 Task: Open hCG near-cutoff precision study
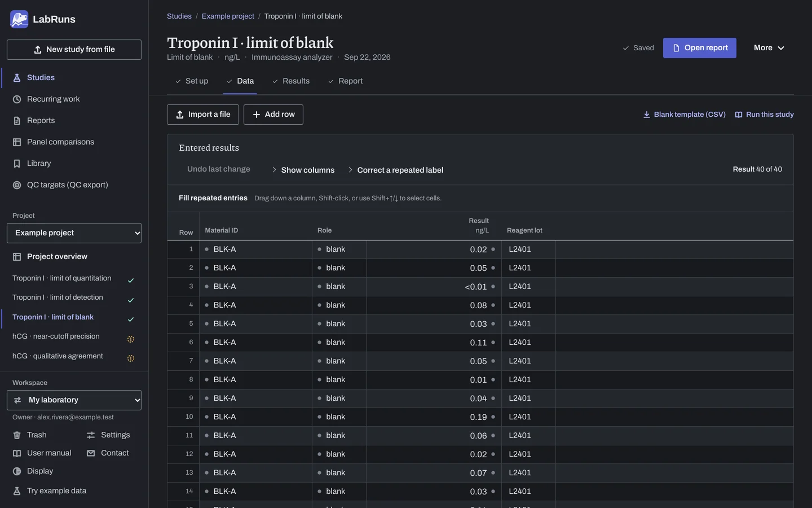(74, 336)
